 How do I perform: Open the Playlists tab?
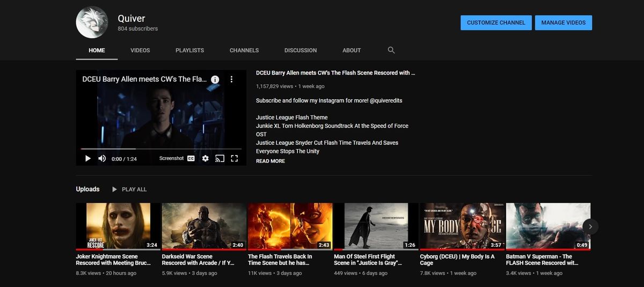189,50
